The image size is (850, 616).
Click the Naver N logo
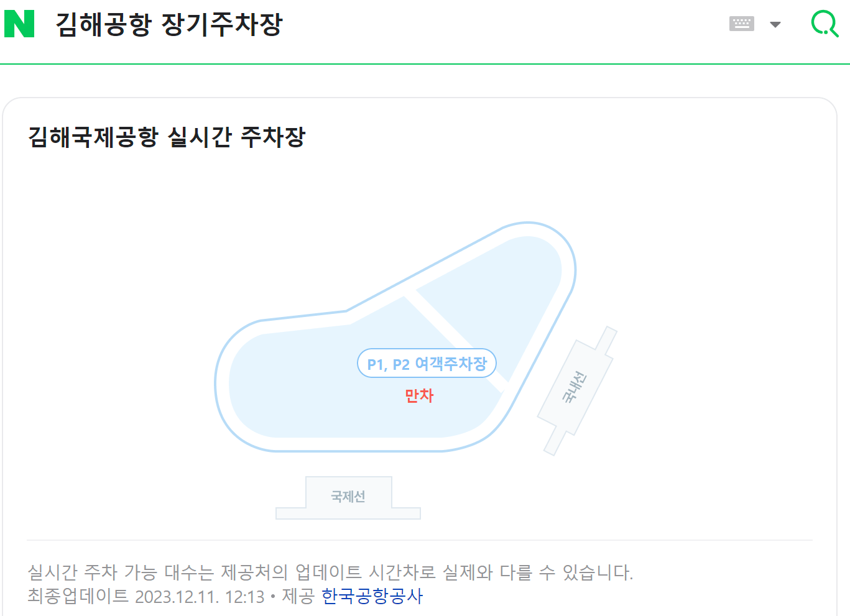pyautogui.click(x=20, y=24)
